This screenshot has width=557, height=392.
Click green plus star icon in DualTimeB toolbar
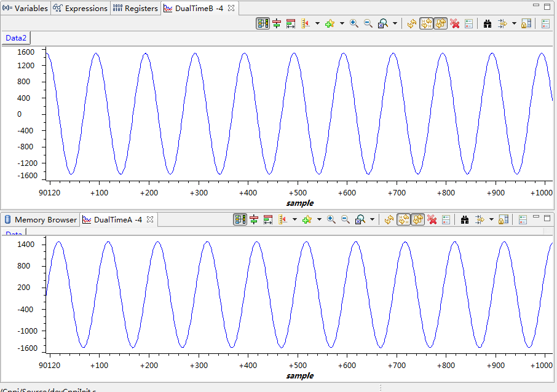tap(330, 24)
